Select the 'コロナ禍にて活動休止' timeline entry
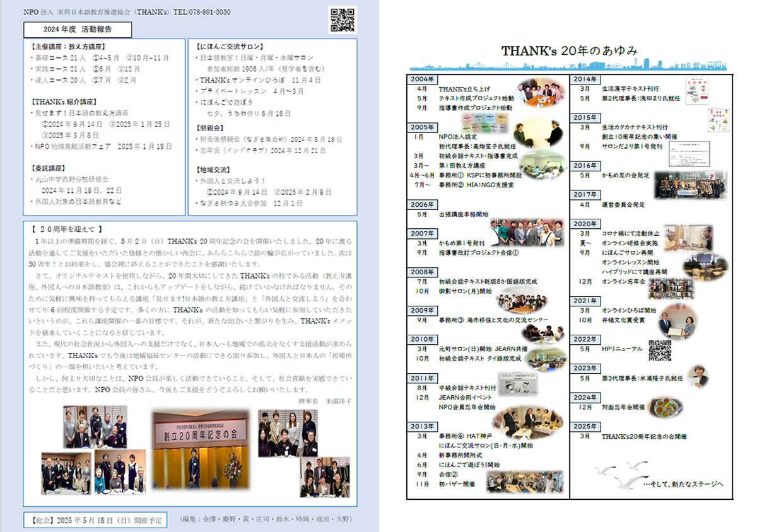757x532 pixels. coord(631,234)
